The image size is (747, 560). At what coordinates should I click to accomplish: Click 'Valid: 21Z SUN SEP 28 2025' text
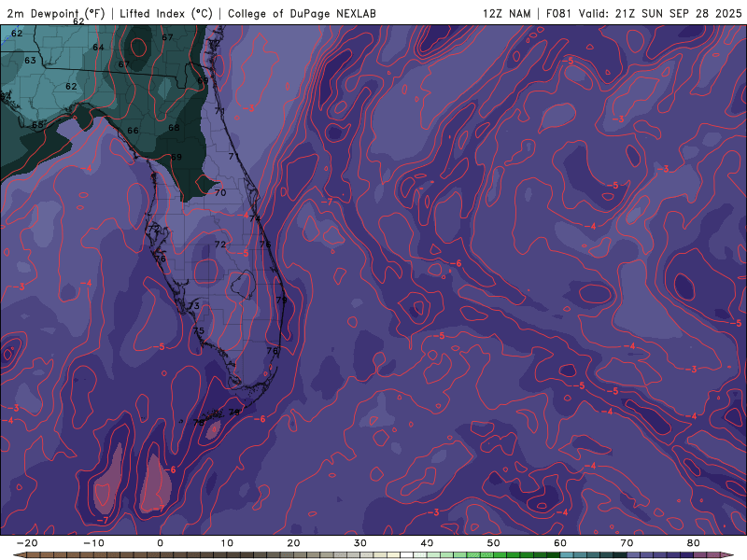[x=660, y=13]
